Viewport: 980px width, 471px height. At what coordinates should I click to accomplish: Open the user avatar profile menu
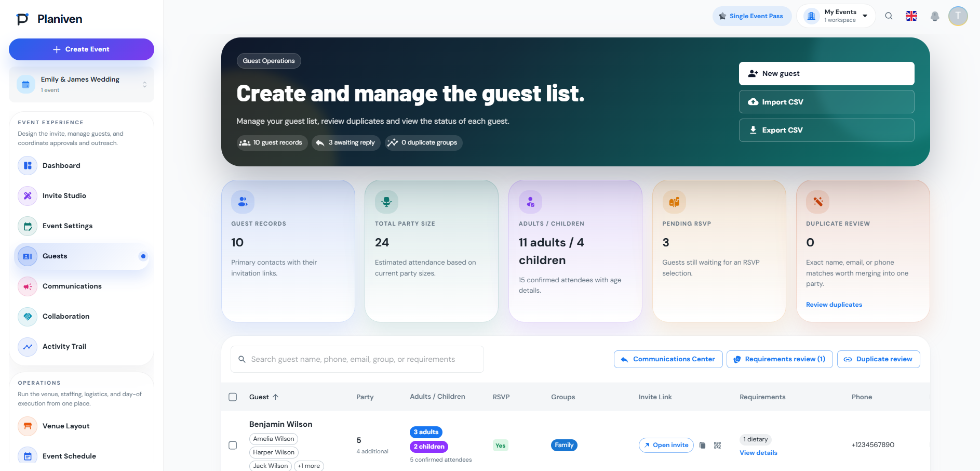click(x=958, y=16)
